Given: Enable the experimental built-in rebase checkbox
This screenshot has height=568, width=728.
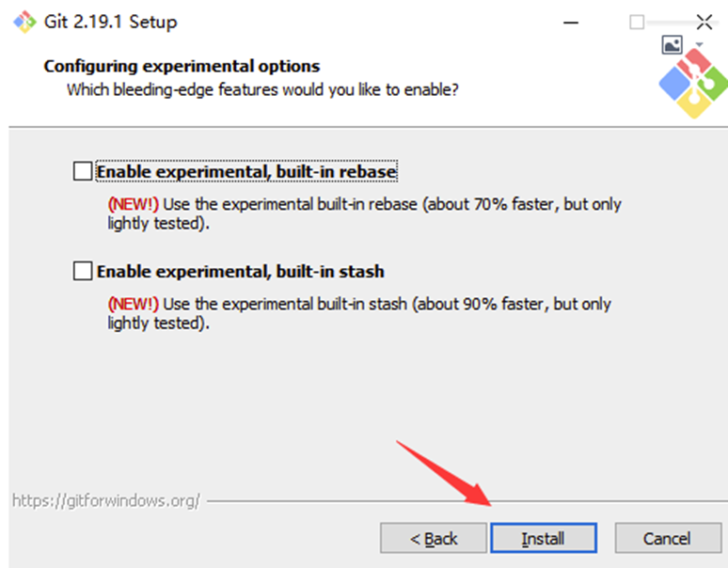Looking at the screenshot, I should (83, 172).
